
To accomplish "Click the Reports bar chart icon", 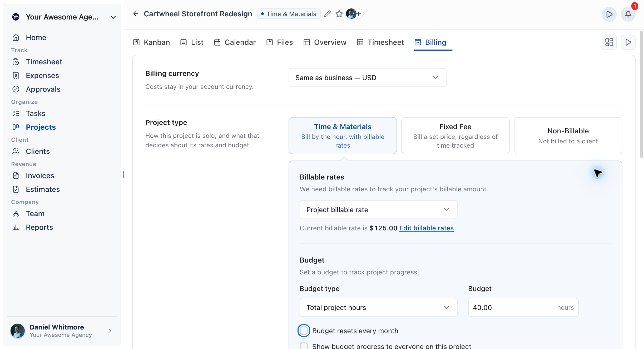I will [x=16, y=227].
